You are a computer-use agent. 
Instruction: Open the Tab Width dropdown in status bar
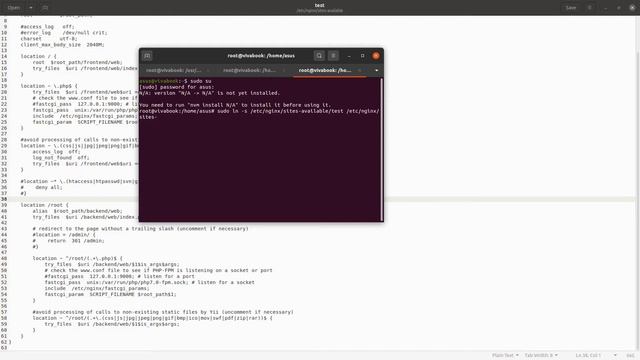tap(541, 356)
